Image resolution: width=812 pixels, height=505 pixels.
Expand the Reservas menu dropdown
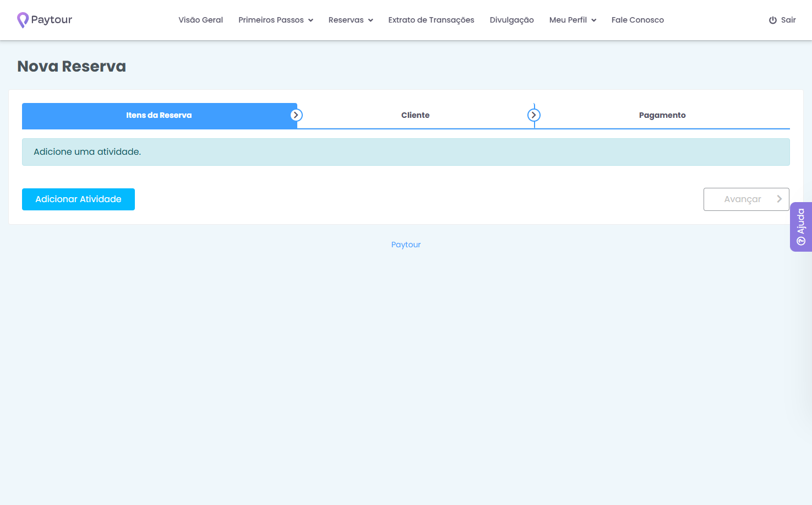click(351, 20)
